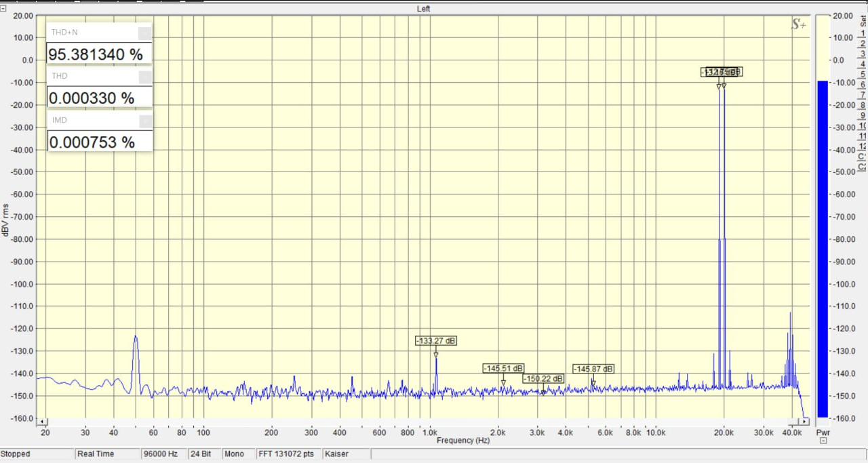The height and width of the screenshot is (463, 868).
Task: Select marker set 1
Action: point(863,33)
